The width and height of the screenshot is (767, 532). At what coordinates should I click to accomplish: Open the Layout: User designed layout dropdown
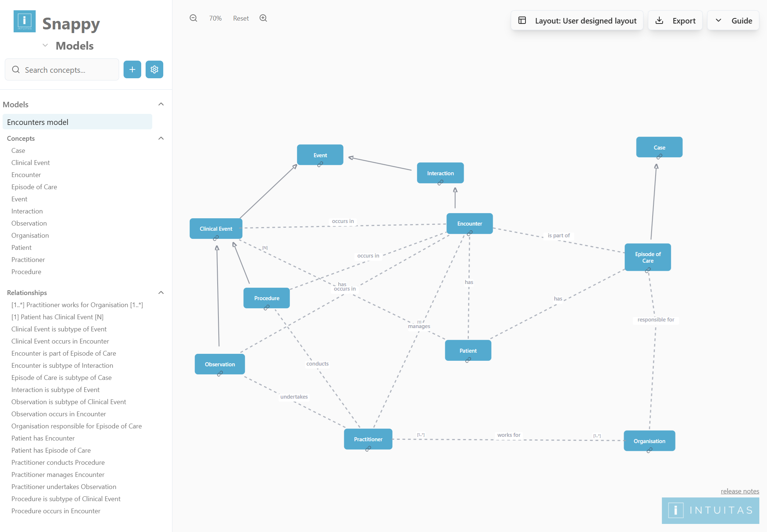click(x=577, y=21)
